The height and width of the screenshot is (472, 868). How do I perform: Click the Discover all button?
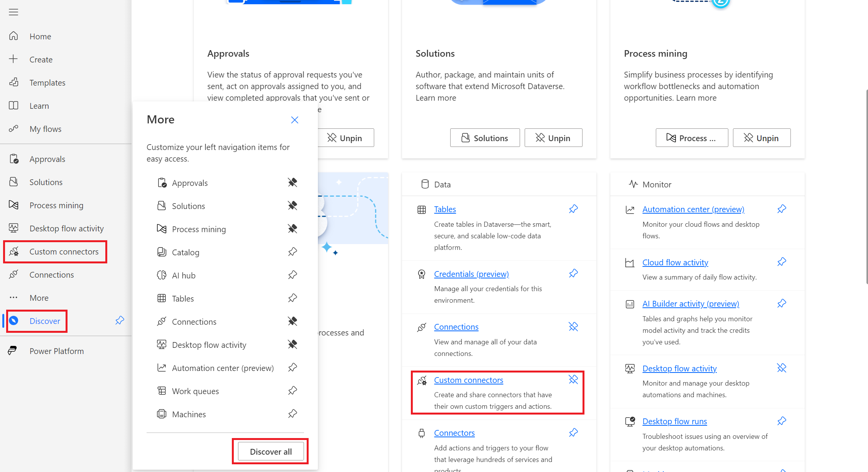tap(271, 451)
